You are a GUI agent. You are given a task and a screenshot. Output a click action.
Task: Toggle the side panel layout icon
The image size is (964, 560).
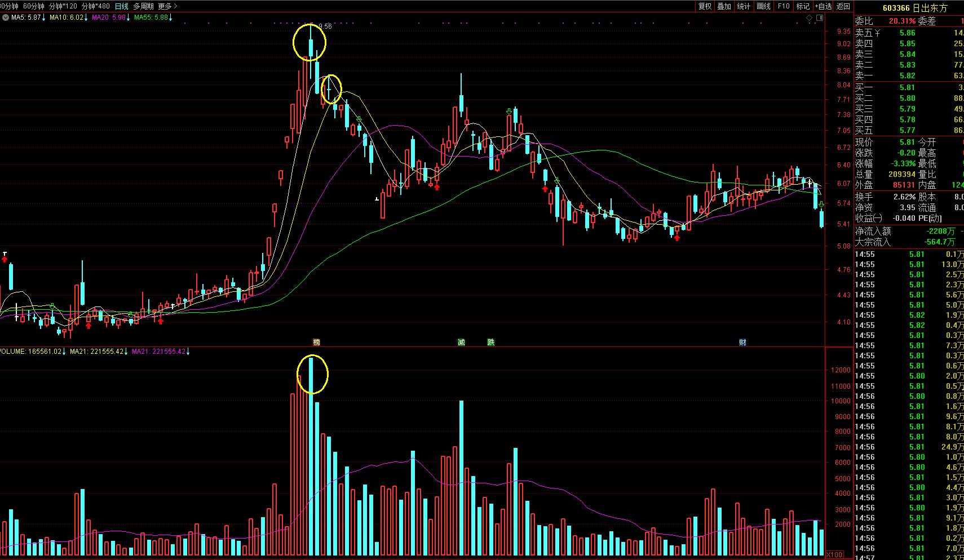click(820, 18)
